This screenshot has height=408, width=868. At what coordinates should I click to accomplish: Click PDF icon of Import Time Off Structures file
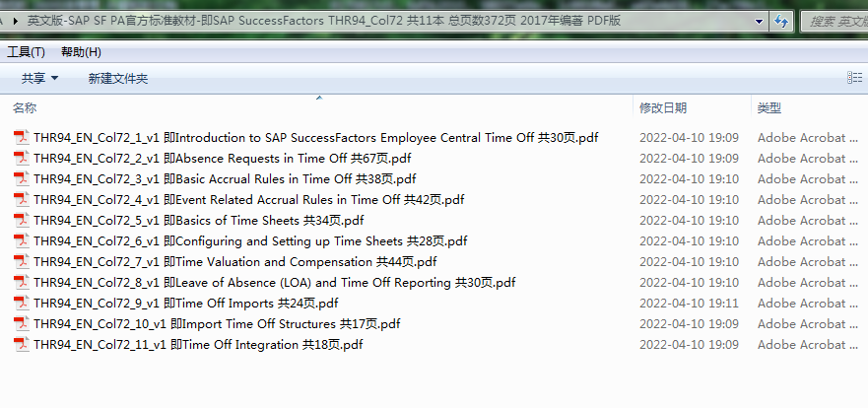click(22, 323)
